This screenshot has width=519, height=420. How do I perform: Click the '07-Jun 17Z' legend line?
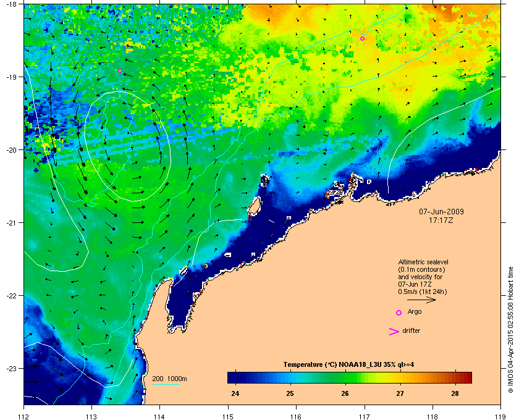click(x=415, y=284)
